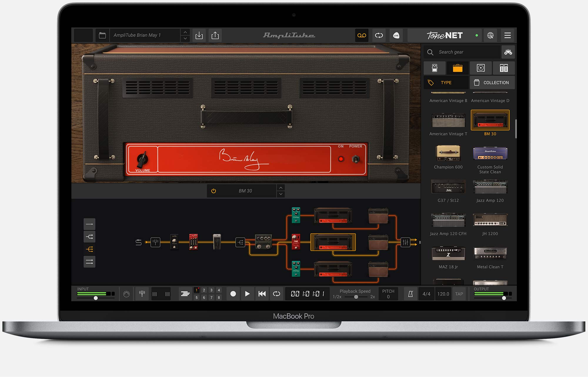Viewport: 588px width, 377px height.
Task: Switch to Live mode icon
Action: [x=396, y=36]
